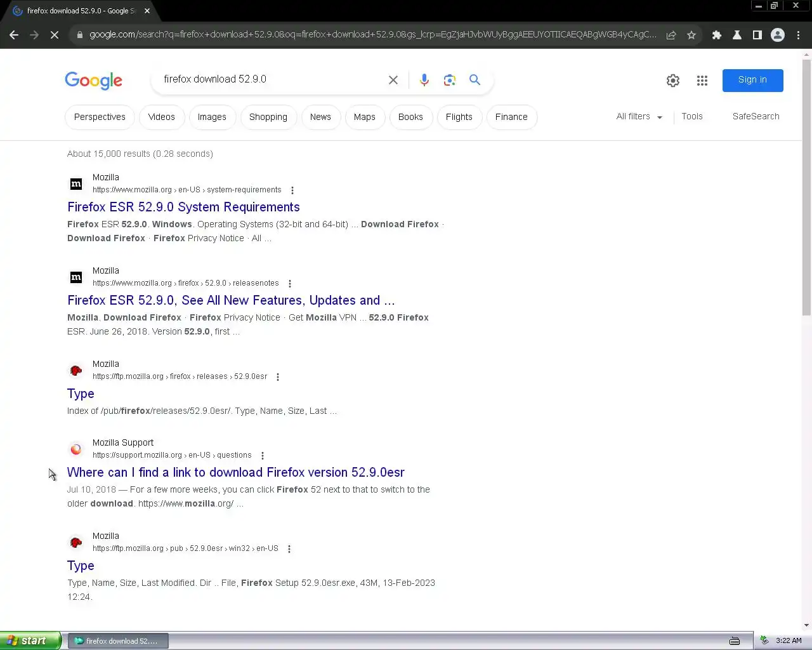Switch to Shopping results
Viewport: 812px width, 650px height.
click(x=268, y=117)
